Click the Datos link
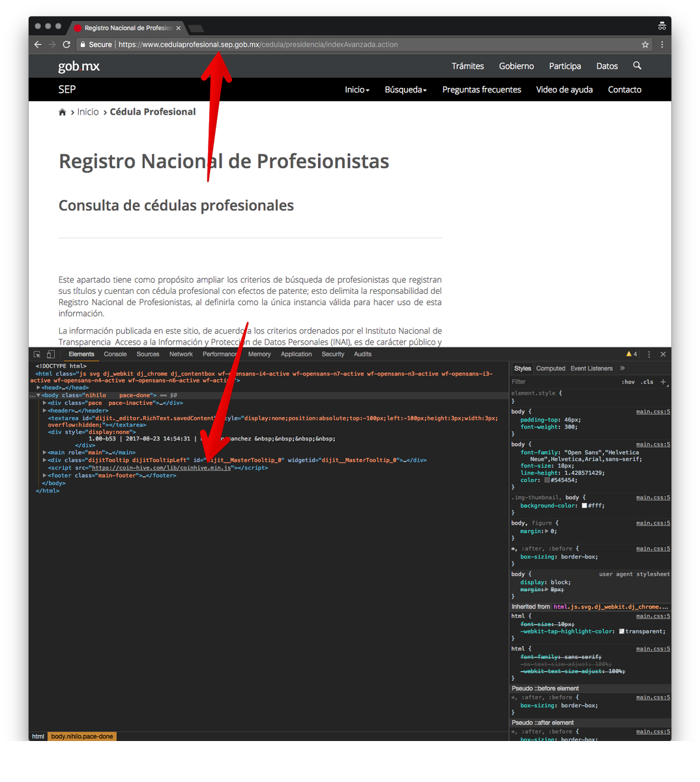700x782 pixels. (607, 66)
